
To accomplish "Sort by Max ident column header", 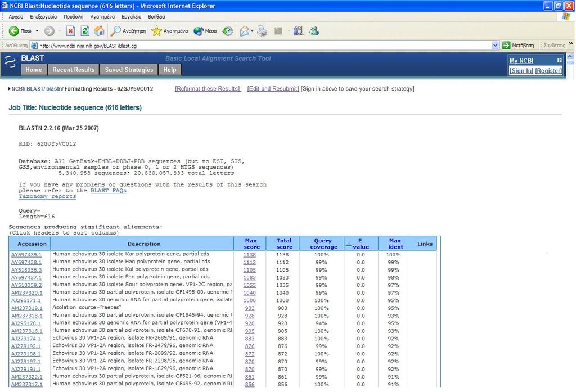I will point(395,244).
